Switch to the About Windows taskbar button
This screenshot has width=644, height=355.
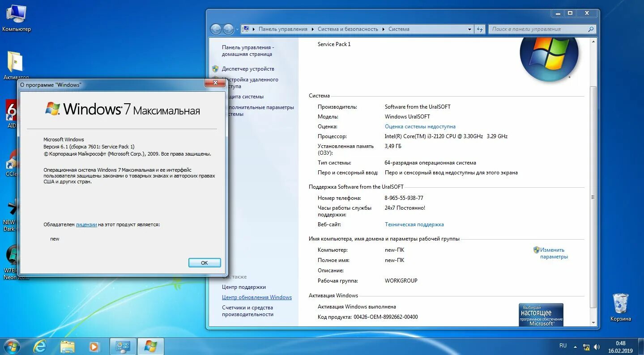click(x=150, y=346)
